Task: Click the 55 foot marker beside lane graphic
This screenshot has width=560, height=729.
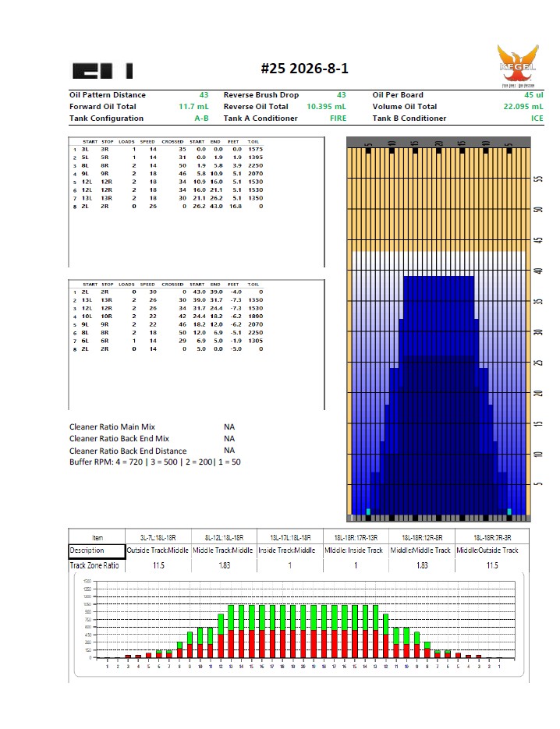Action: tap(539, 179)
